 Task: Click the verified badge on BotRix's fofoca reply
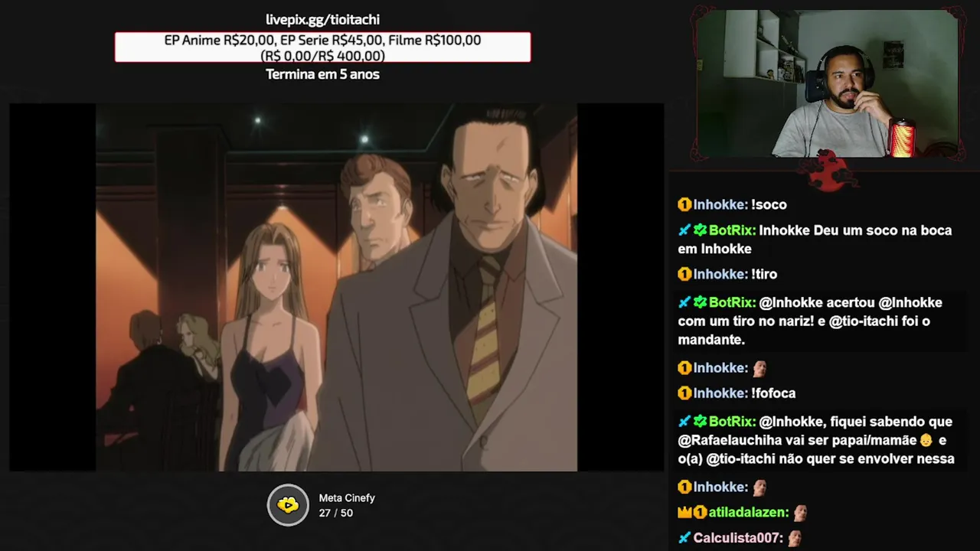700,421
